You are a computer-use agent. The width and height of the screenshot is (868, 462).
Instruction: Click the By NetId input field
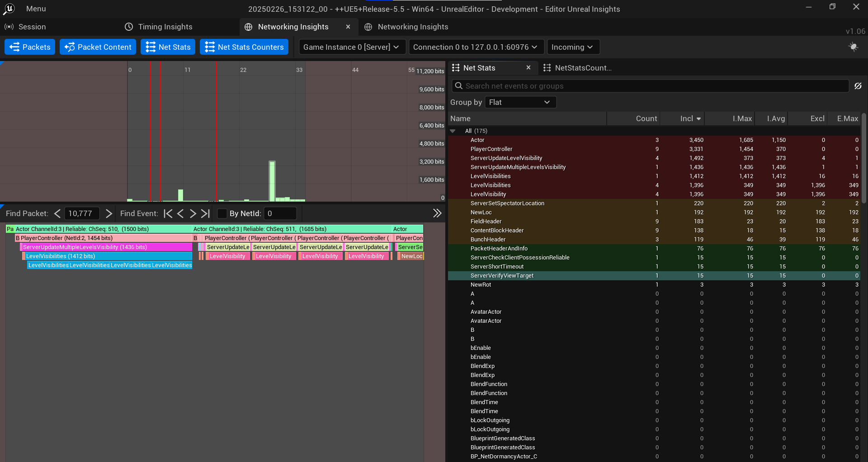(x=280, y=213)
